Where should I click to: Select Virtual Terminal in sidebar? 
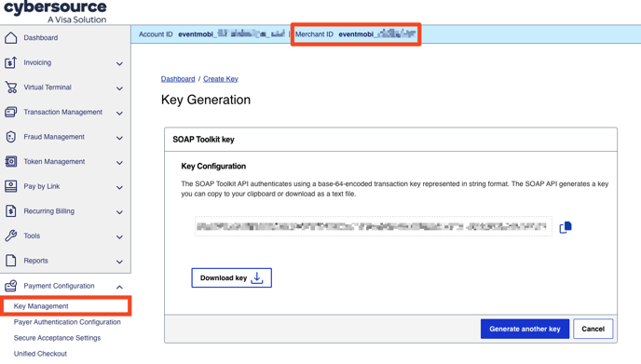click(x=48, y=88)
